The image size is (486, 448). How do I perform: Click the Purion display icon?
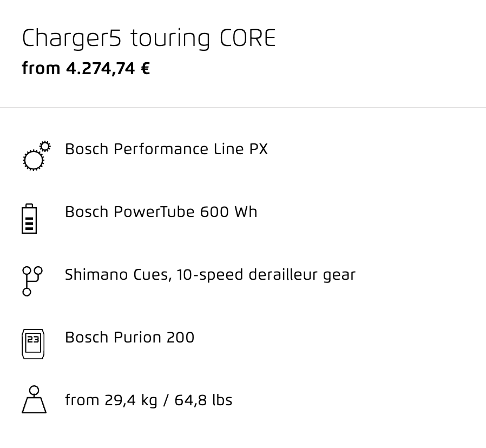pos(33,344)
